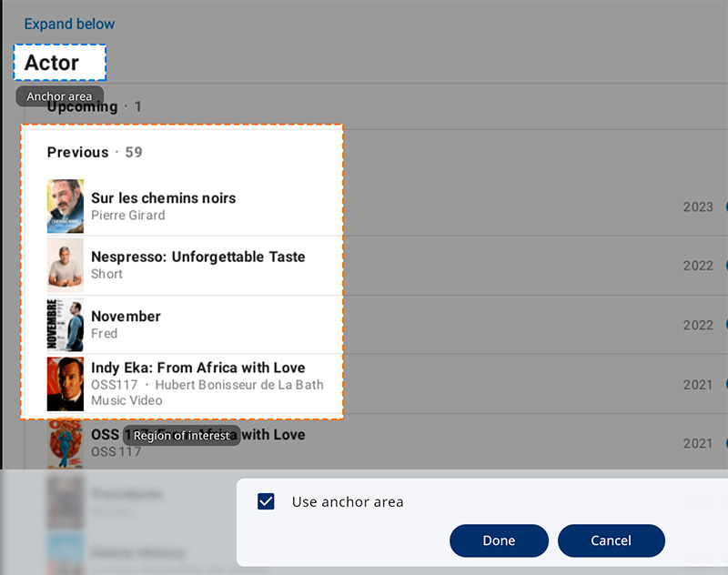Viewport: 728px width, 575px height.
Task: Click the "November" movie title
Action: [x=126, y=317]
